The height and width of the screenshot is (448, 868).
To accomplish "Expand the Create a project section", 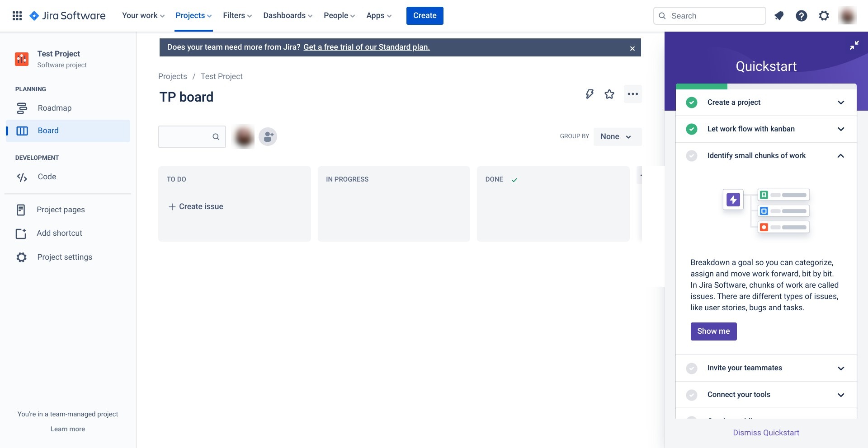I will [840, 103].
